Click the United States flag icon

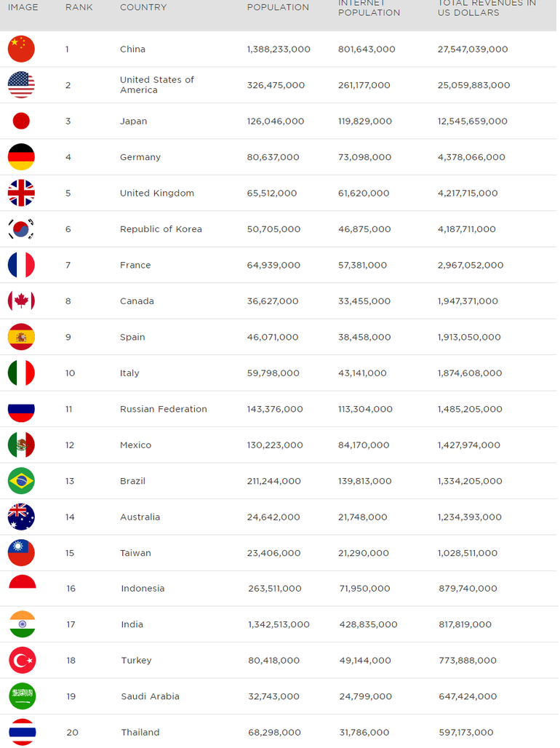click(21, 85)
